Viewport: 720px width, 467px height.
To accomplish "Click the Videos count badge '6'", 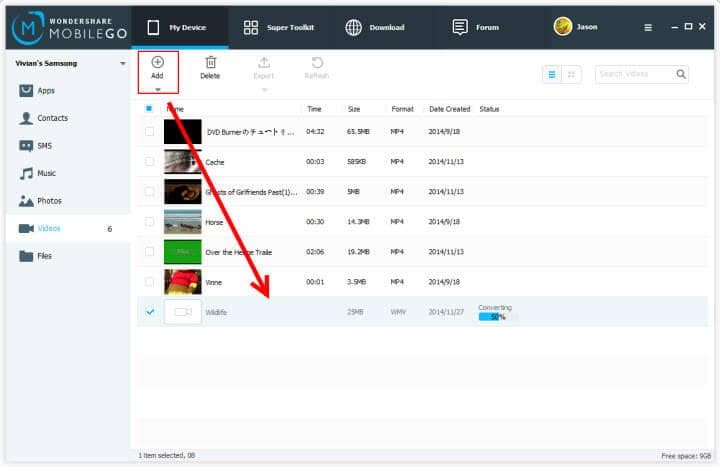I will (x=109, y=229).
